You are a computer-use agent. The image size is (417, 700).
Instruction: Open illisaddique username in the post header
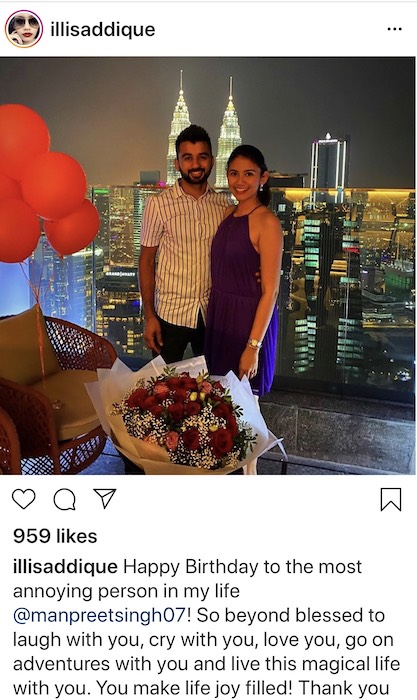click(103, 29)
